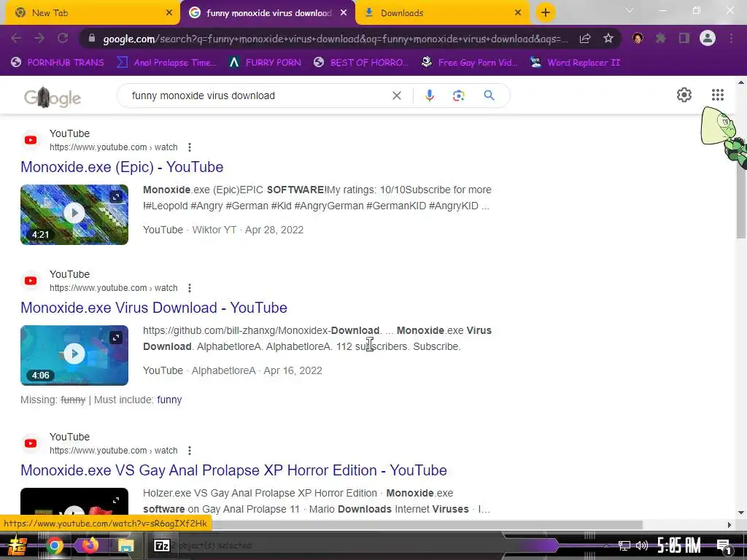This screenshot has width=747, height=560.
Task: Search by image with the lens icon
Action: 458,96
